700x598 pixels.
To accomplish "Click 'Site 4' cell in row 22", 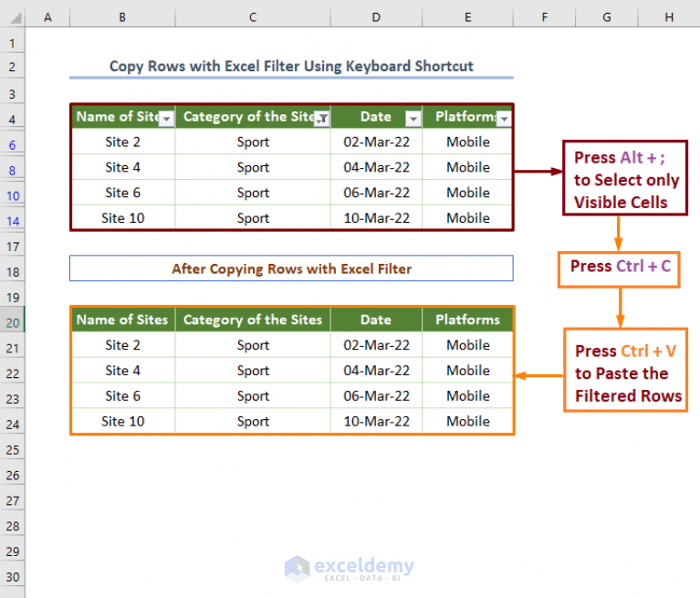I will pyautogui.click(x=123, y=371).
